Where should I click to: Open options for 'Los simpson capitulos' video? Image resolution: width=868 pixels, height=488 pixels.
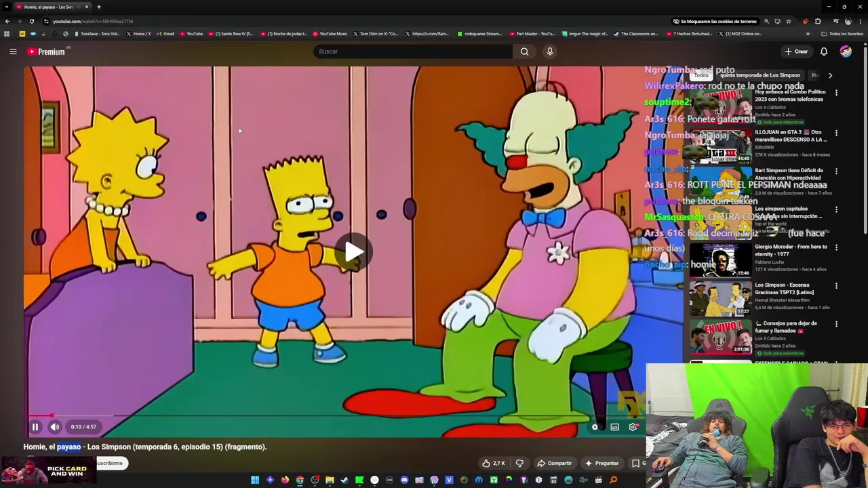coord(836,210)
